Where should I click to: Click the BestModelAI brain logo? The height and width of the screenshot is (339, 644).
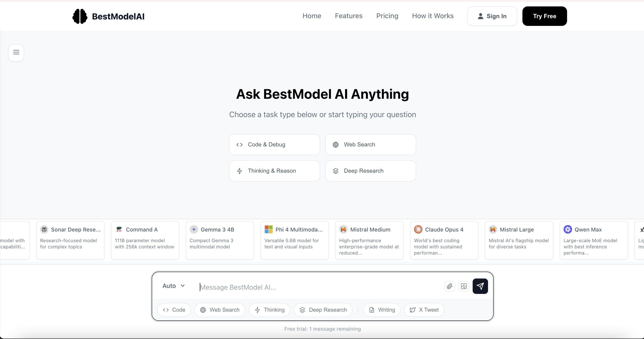tap(80, 16)
